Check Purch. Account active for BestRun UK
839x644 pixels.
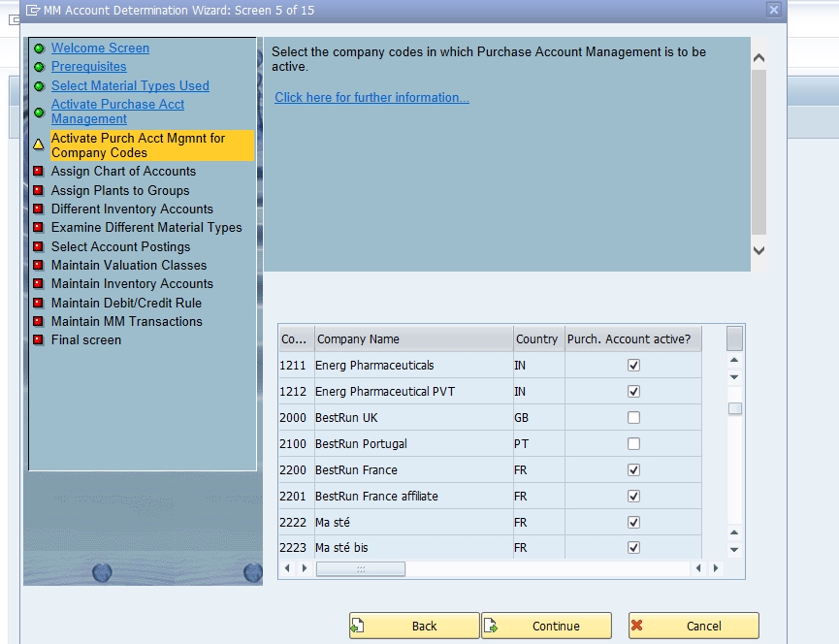click(x=633, y=418)
